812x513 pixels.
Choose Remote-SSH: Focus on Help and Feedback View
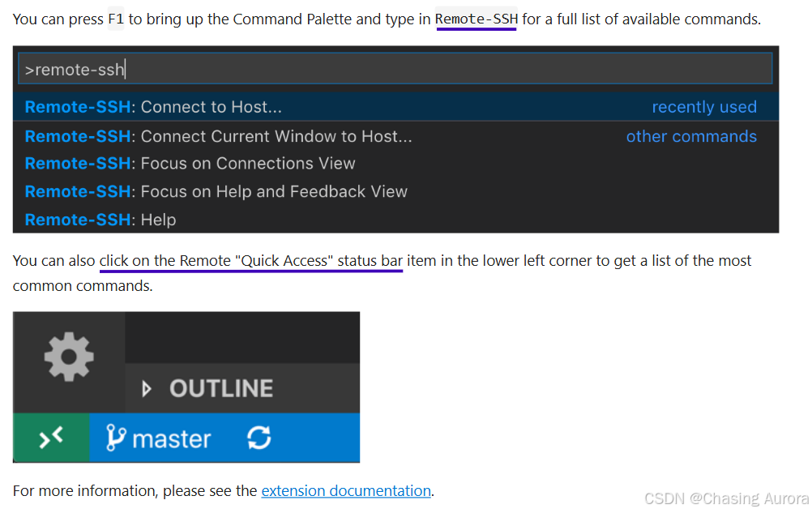395,191
